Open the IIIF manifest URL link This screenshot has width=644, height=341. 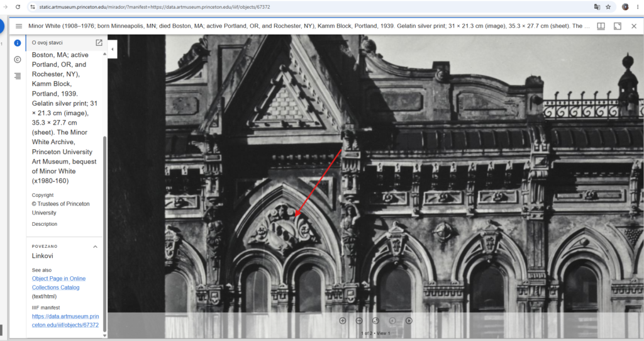click(x=65, y=320)
